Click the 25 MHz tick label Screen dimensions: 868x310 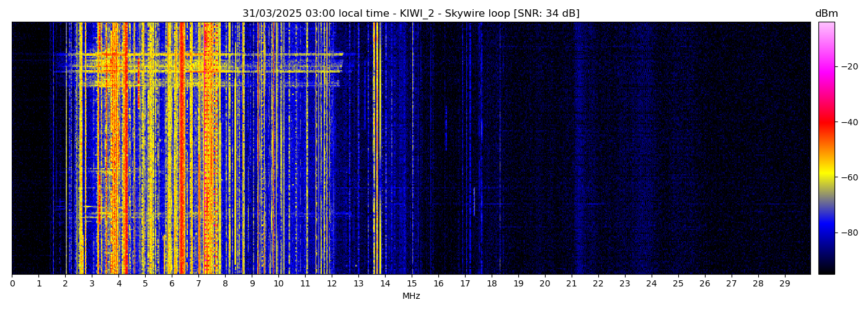tap(678, 284)
